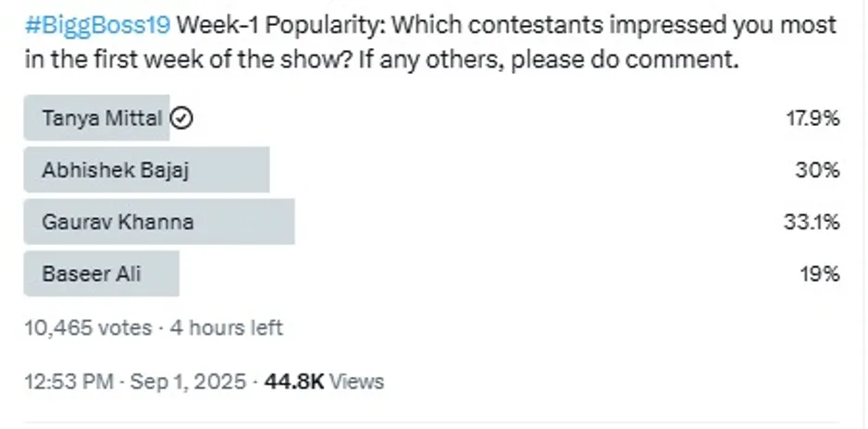Click the checkmark icon beside Tanya Mittal
The height and width of the screenshot is (429, 868).
click(x=182, y=118)
